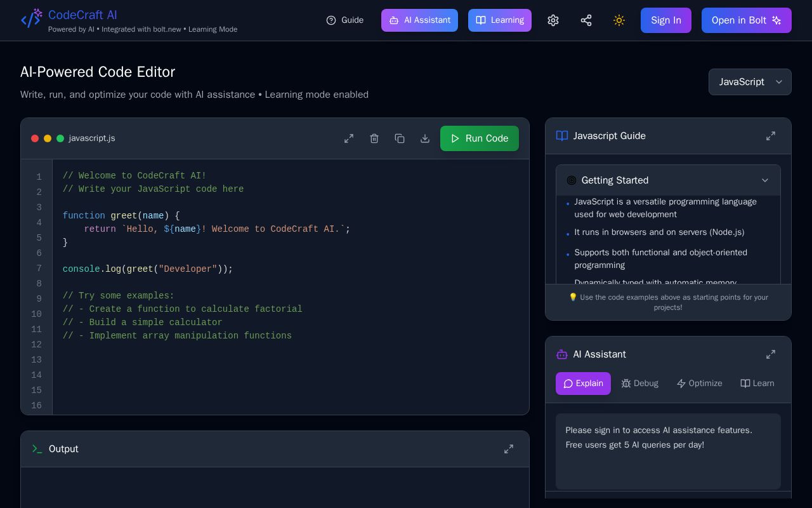The height and width of the screenshot is (508, 812).
Task: Open settings via the gear icon
Action: point(553,20)
